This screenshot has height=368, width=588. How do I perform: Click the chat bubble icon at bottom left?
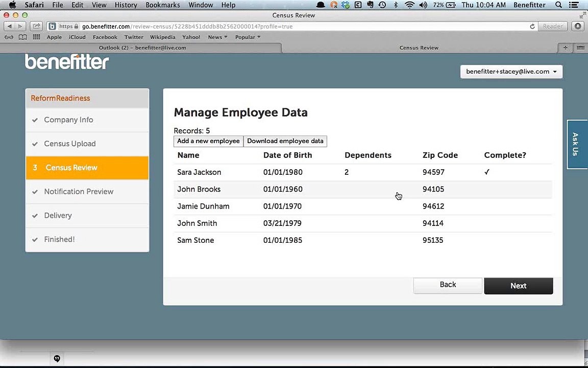click(57, 359)
